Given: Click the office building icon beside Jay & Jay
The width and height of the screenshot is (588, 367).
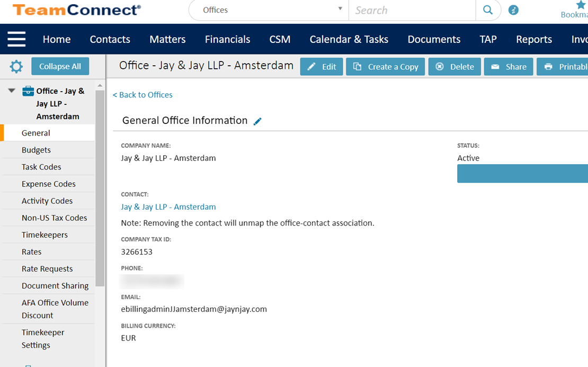Looking at the screenshot, I should pos(27,91).
